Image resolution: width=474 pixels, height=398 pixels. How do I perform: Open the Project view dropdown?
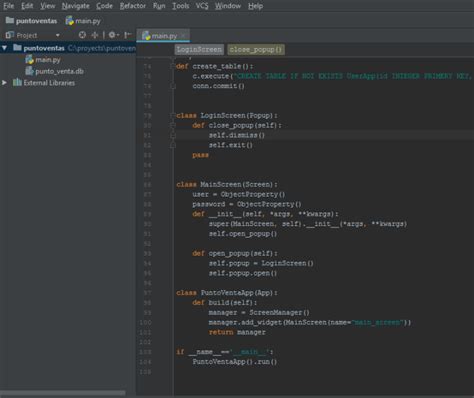pos(58,35)
